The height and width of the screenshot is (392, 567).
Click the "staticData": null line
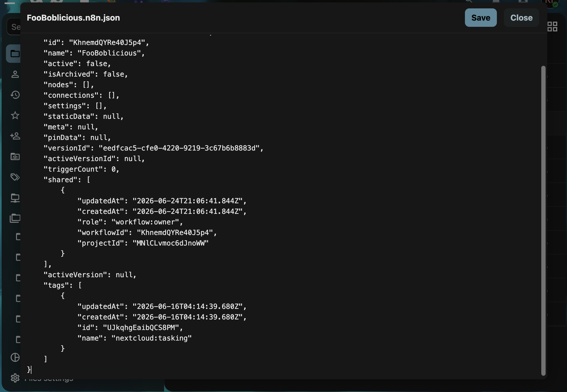pos(84,116)
